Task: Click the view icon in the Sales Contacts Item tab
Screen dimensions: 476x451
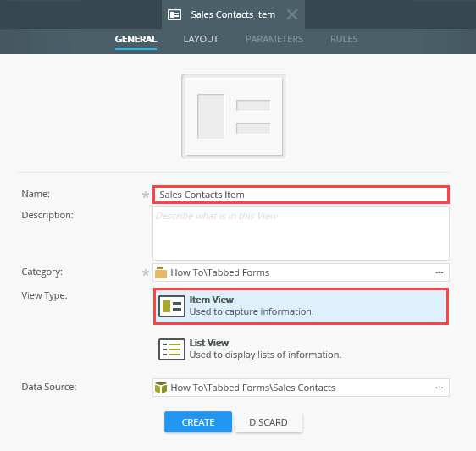Action: click(174, 14)
